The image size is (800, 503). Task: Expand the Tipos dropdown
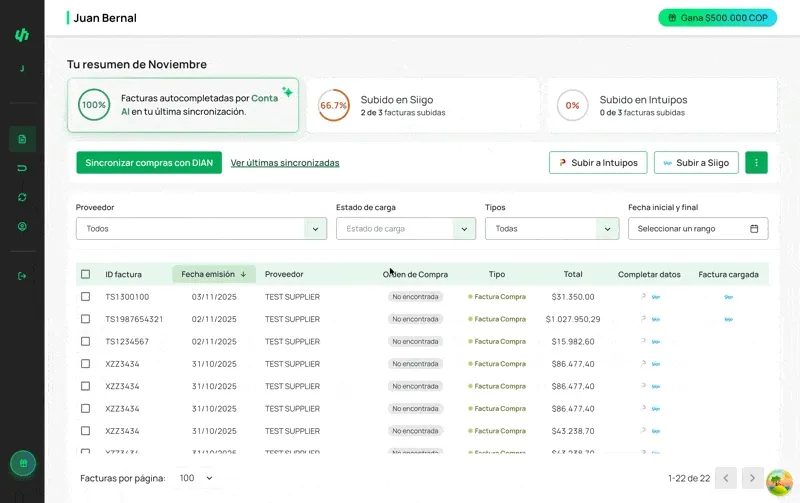click(x=608, y=229)
